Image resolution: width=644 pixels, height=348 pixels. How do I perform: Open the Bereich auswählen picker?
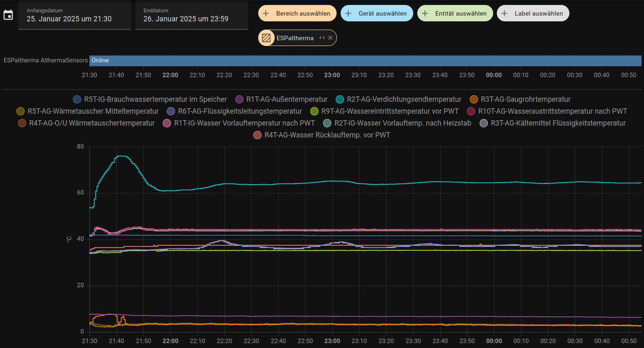tap(297, 14)
